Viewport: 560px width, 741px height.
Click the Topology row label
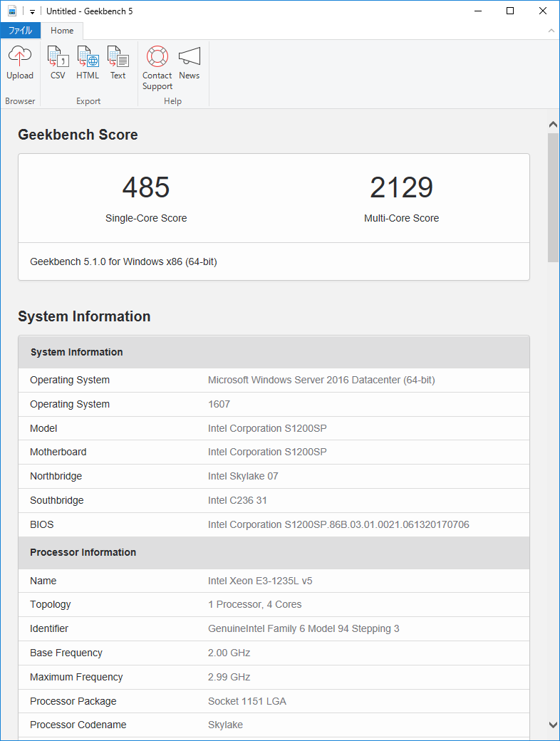(x=50, y=604)
